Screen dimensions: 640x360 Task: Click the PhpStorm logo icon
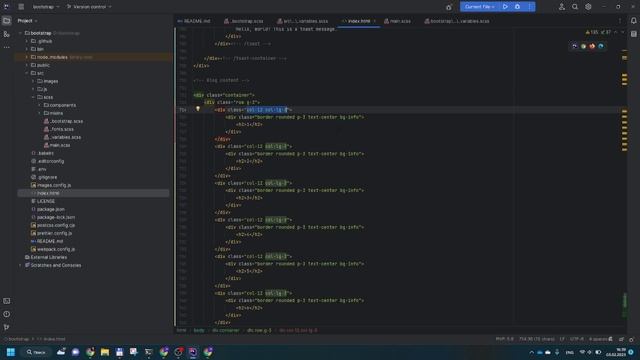coord(7,7)
